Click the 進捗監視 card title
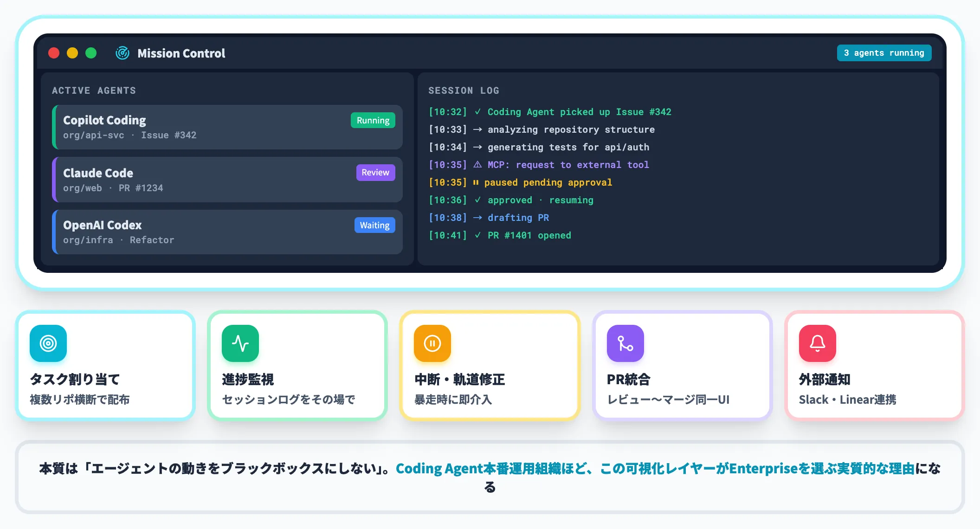This screenshot has height=529, width=980. [248, 379]
